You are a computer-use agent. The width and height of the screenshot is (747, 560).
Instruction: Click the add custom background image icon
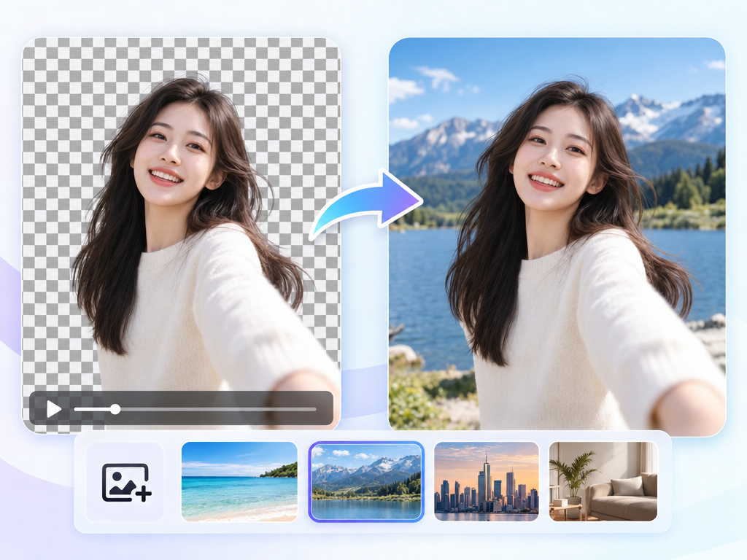click(x=125, y=482)
